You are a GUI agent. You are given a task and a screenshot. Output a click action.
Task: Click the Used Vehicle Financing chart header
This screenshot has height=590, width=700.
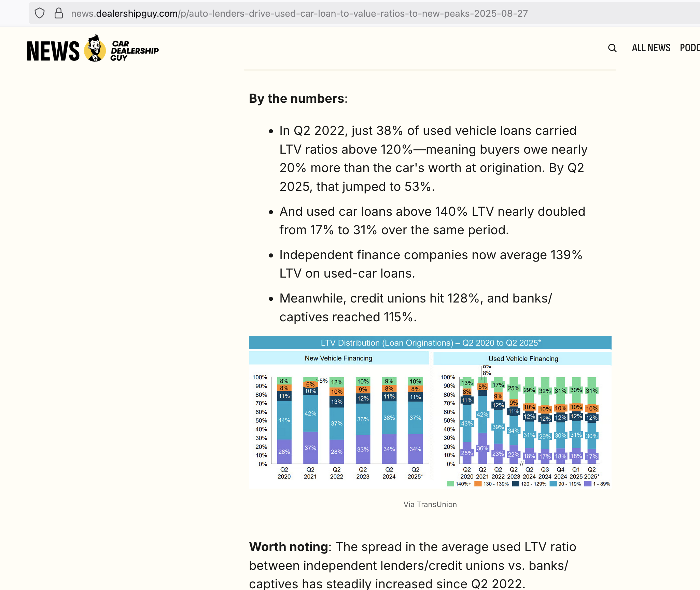523,359
